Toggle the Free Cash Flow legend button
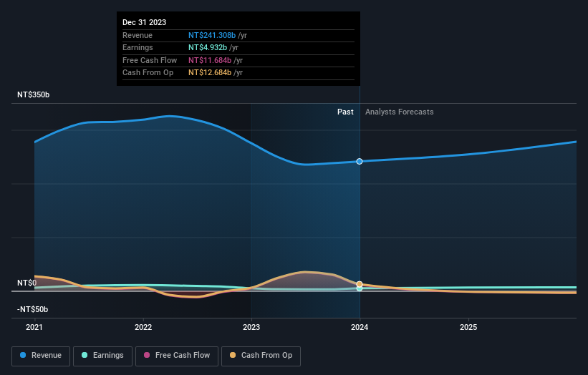The image size is (588, 375). (177, 356)
